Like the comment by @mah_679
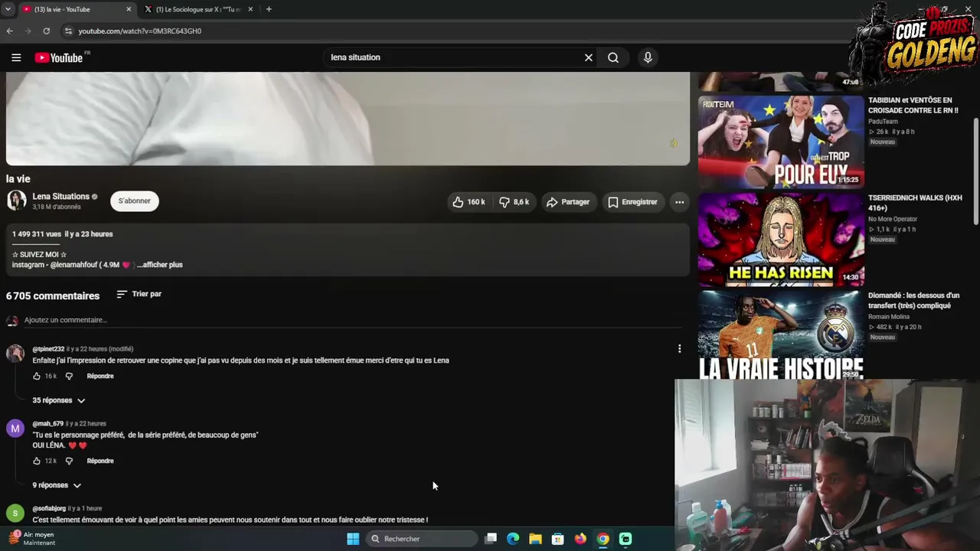Image resolution: width=980 pixels, height=551 pixels. pos(36,461)
